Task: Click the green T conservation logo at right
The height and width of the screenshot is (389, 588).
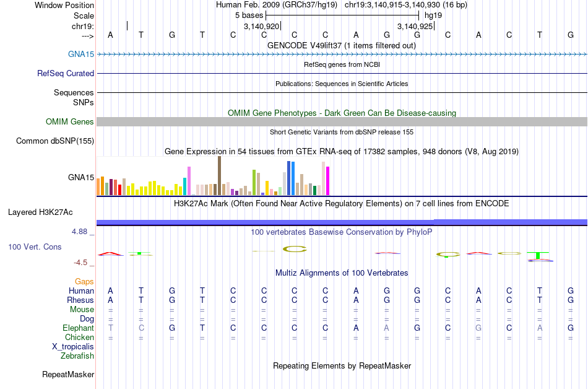Action: point(538,255)
